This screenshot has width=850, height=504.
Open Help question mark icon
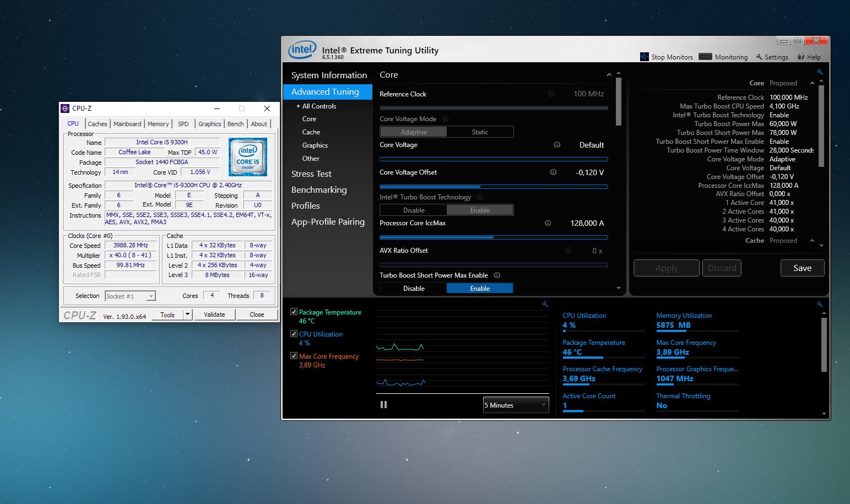tap(801, 57)
